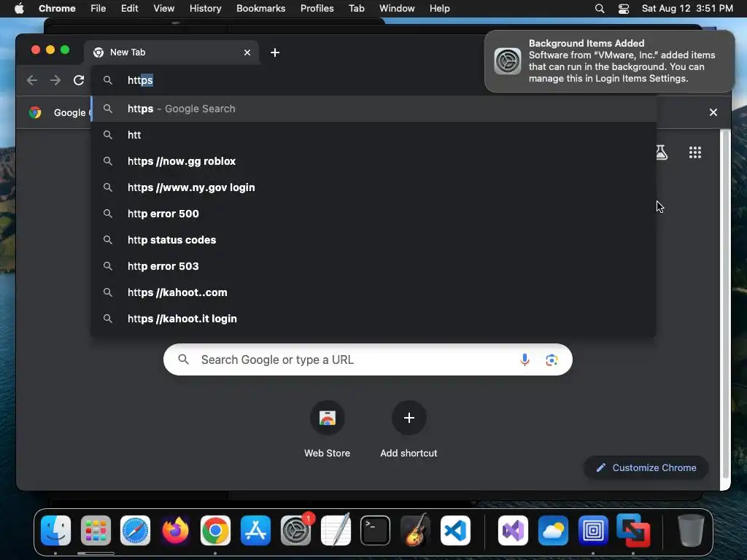
Task: Open the Google apps grid
Action: point(695,152)
